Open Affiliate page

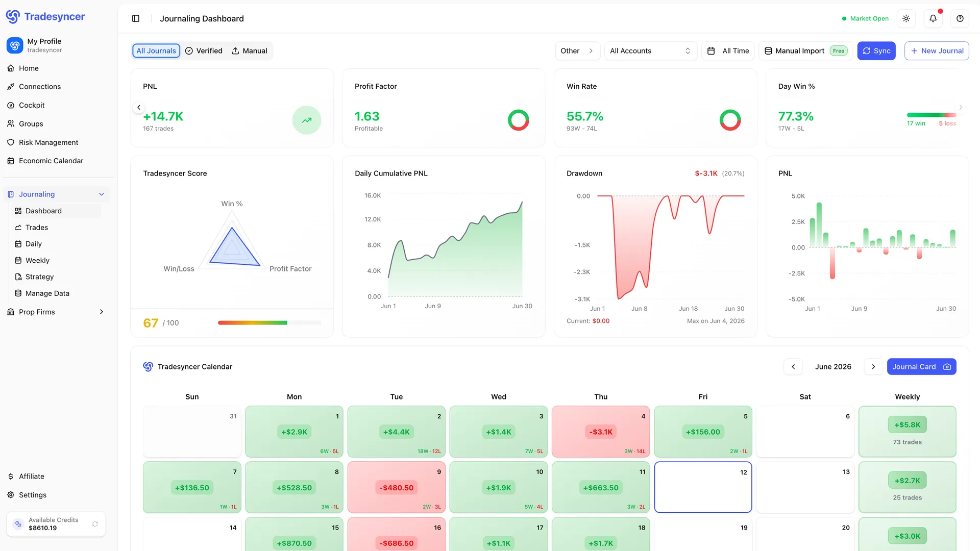click(32, 477)
